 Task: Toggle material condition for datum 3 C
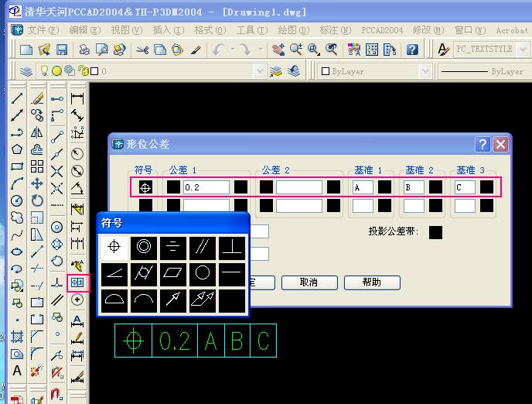pos(487,187)
